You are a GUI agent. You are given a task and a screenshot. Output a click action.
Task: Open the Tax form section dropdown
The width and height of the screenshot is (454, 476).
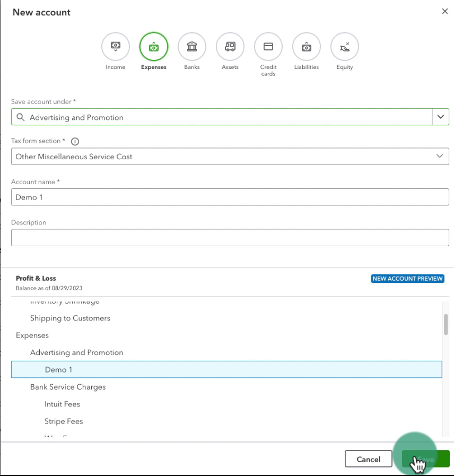(230, 157)
